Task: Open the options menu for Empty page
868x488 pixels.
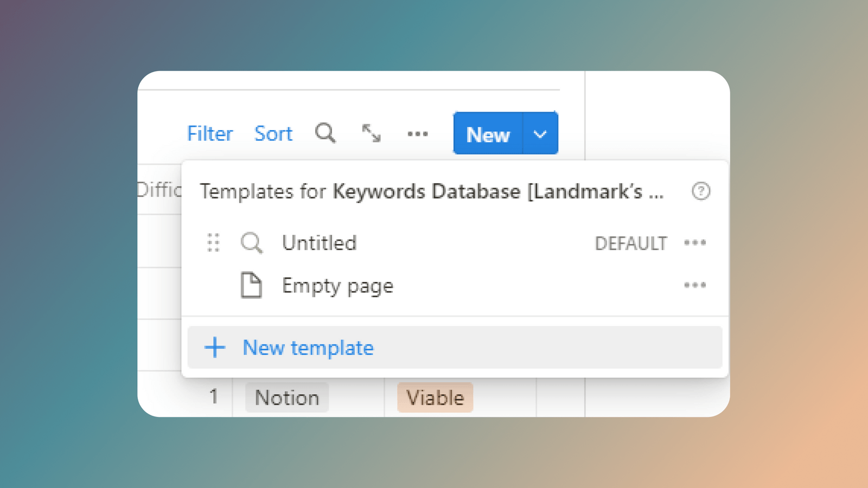Action: point(695,285)
